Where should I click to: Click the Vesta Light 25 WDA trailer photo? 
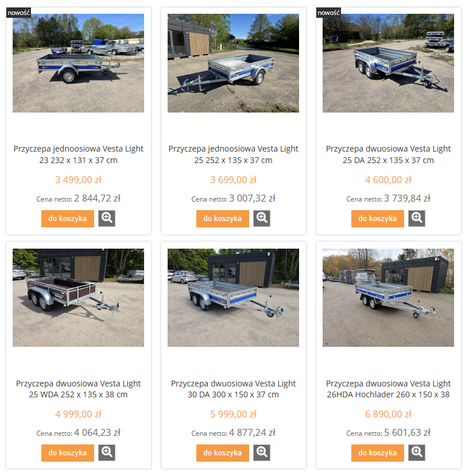coord(78,297)
